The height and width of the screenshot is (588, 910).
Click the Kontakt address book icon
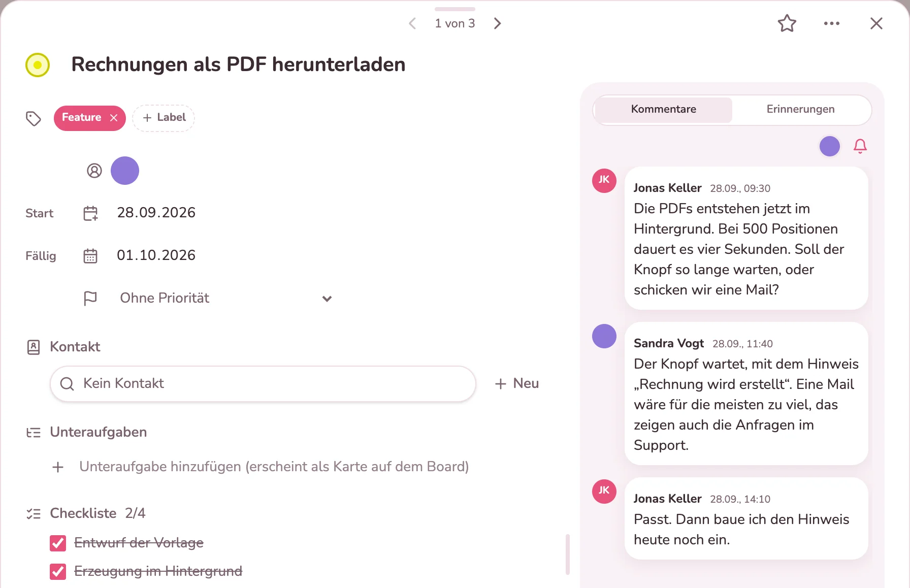tap(34, 347)
